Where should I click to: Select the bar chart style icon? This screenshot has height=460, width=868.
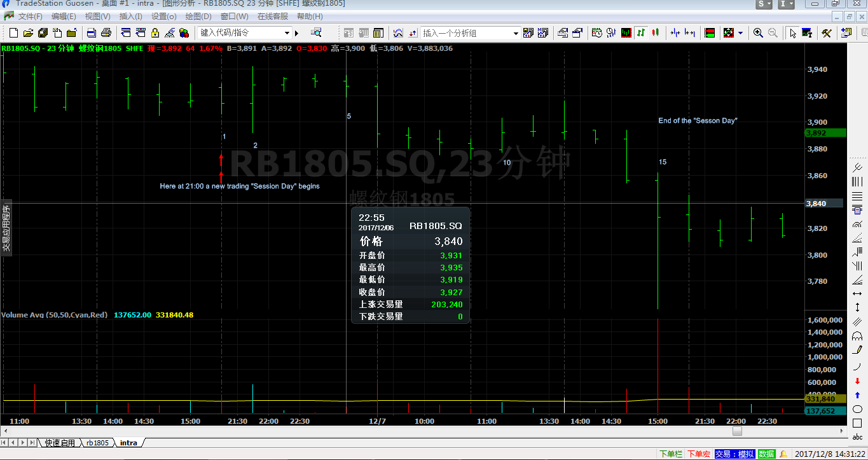tap(642, 32)
